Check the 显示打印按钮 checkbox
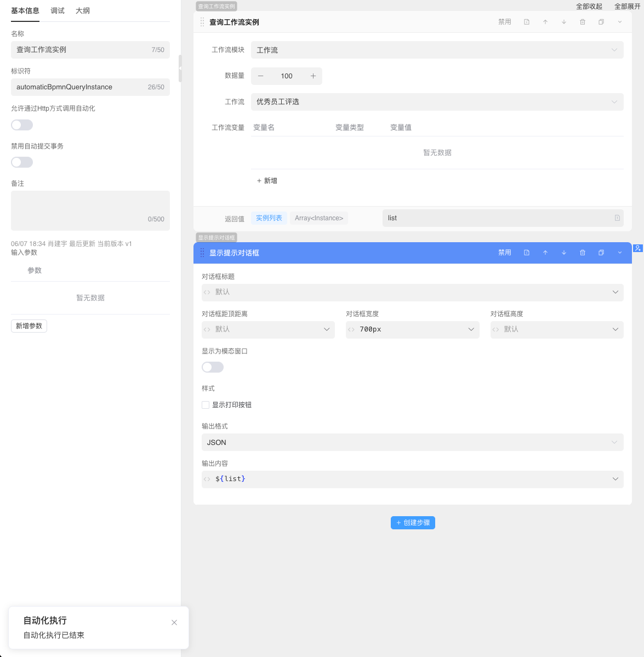 click(x=206, y=405)
